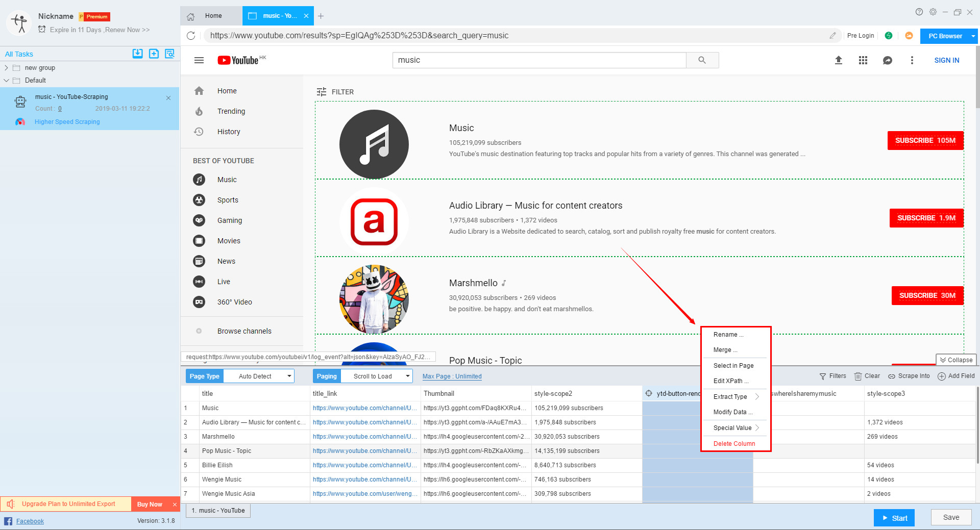Click the Trending flame icon

tap(199, 111)
